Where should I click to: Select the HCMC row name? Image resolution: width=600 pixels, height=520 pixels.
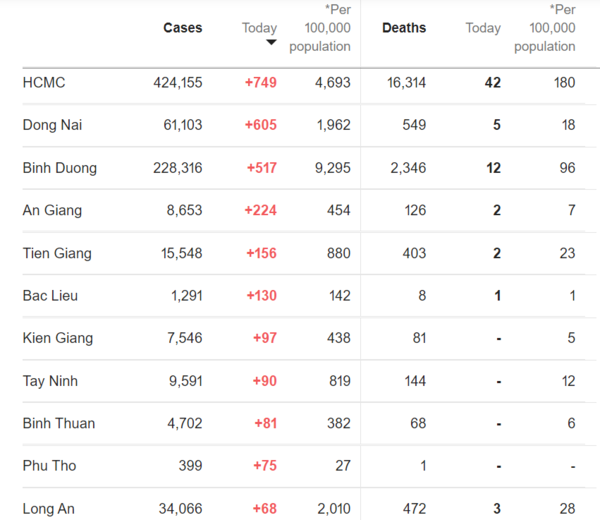pos(44,83)
